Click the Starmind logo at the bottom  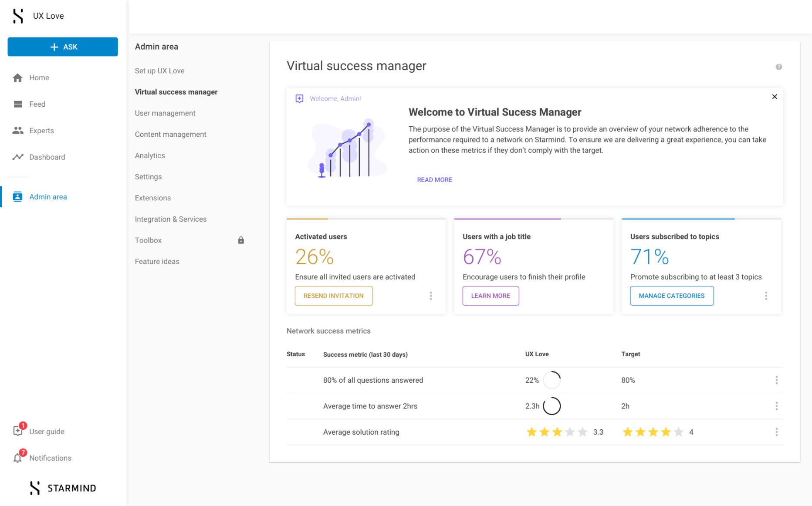click(63, 488)
